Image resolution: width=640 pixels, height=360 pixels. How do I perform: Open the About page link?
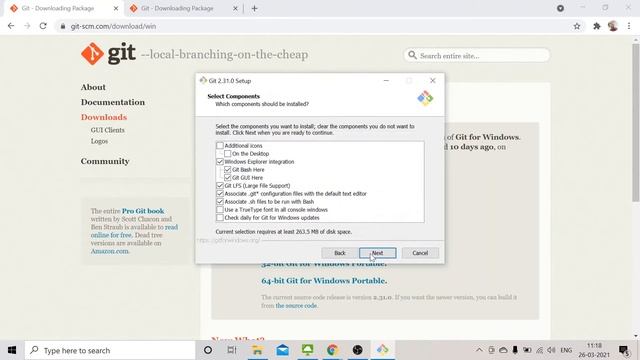point(93,87)
